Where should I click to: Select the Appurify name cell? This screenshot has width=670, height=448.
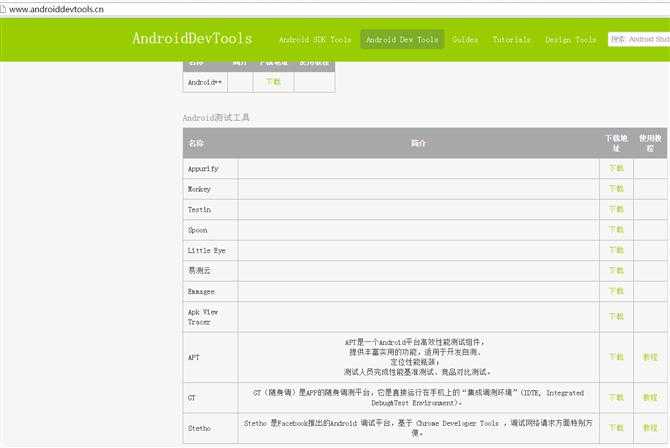(211, 169)
